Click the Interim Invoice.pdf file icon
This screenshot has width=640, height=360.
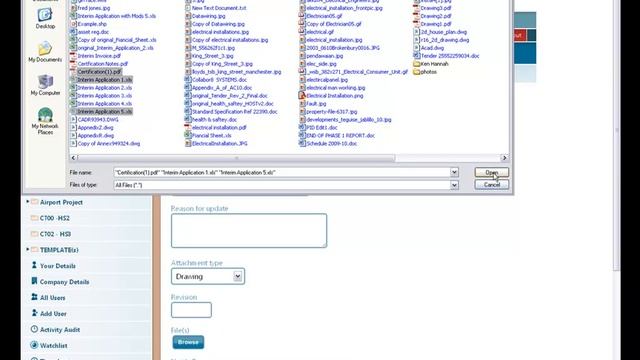[73, 56]
